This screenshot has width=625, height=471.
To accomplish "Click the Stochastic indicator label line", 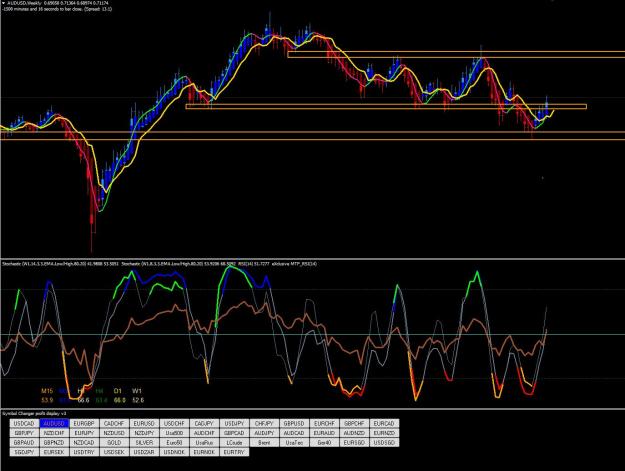I will coord(159,263).
